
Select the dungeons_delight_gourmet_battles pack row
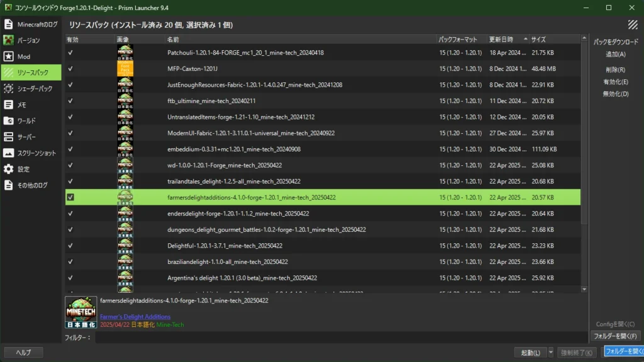[323, 229]
